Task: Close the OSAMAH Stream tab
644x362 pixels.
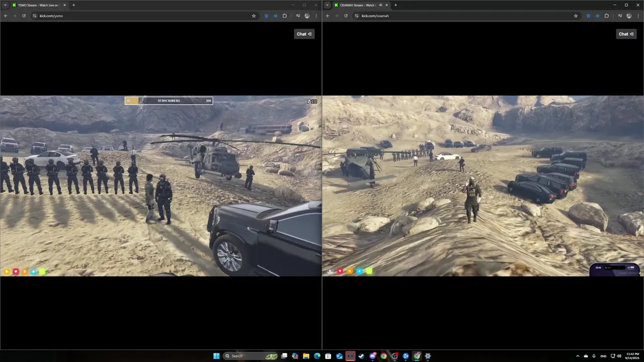Action: [x=386, y=5]
